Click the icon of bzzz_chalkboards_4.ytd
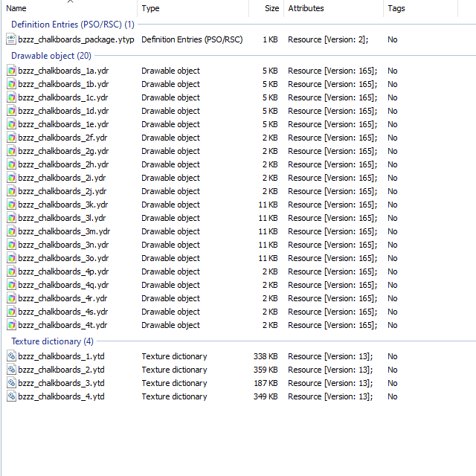476x476 pixels. (x=11, y=396)
